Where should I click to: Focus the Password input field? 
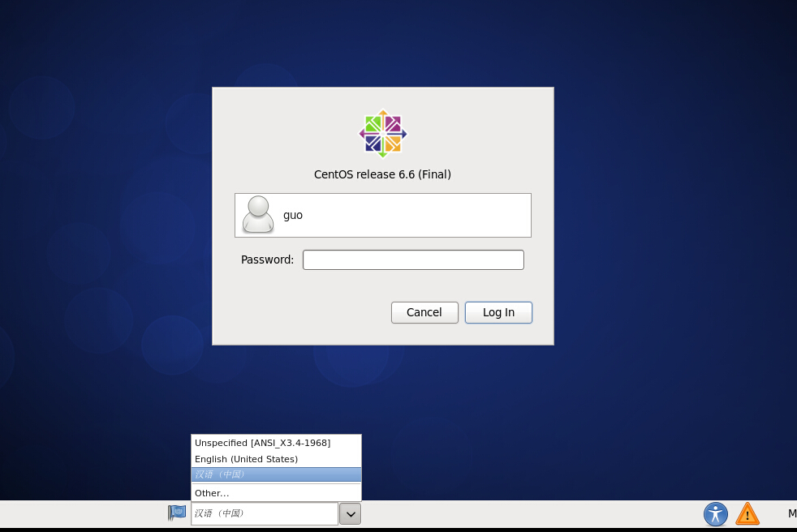click(x=413, y=260)
